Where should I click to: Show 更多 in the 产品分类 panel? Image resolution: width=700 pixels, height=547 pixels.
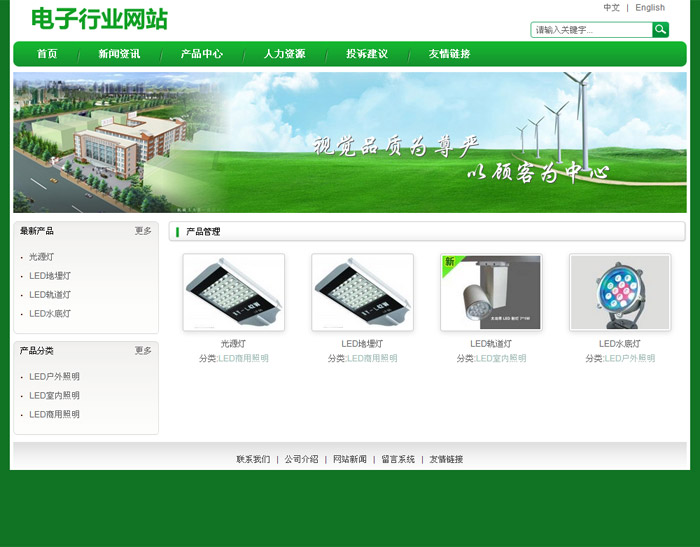143,351
